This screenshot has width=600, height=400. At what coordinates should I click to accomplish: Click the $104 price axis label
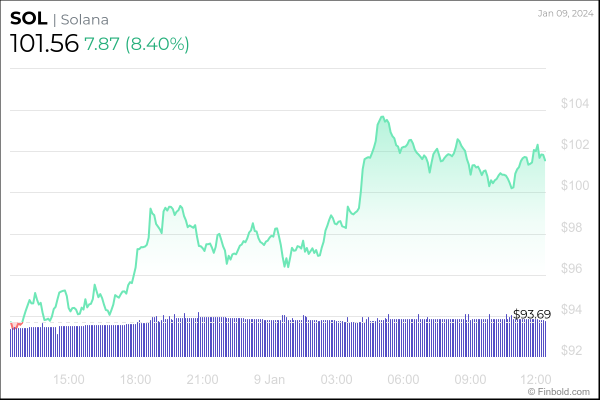pos(575,104)
